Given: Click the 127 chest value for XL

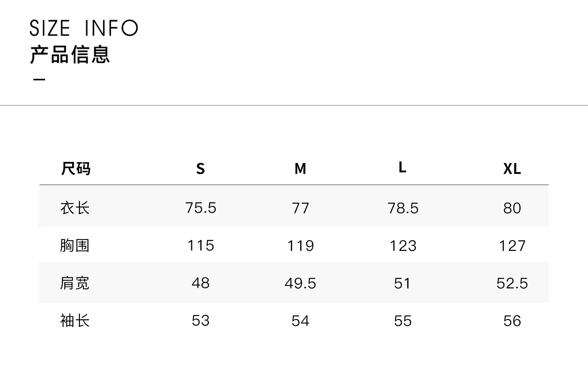Looking at the screenshot, I should pos(512,246).
